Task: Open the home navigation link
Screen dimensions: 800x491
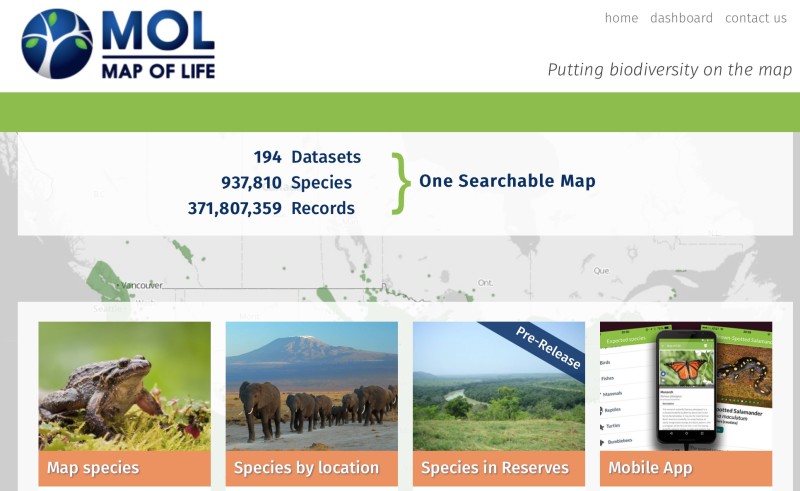Action: tap(621, 18)
